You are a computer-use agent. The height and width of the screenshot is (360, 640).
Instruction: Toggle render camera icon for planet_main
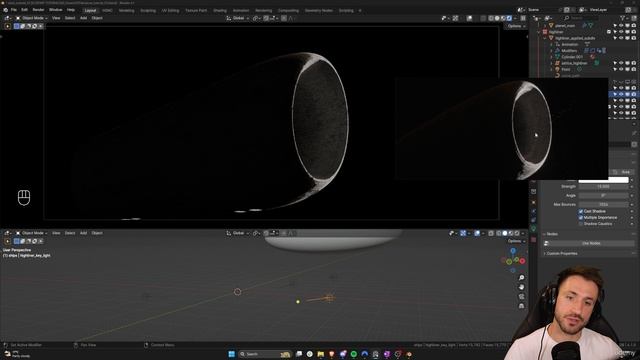click(634, 26)
